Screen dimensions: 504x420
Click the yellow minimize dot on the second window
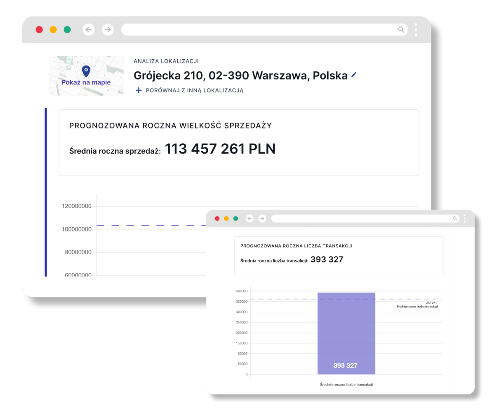click(226, 218)
